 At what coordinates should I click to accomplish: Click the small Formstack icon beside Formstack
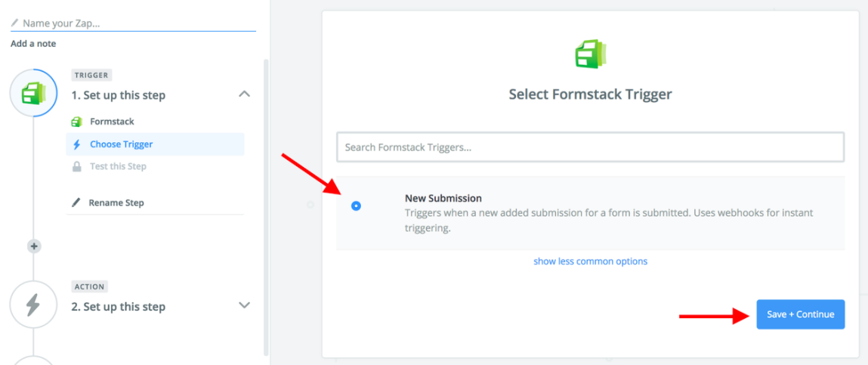click(x=76, y=122)
